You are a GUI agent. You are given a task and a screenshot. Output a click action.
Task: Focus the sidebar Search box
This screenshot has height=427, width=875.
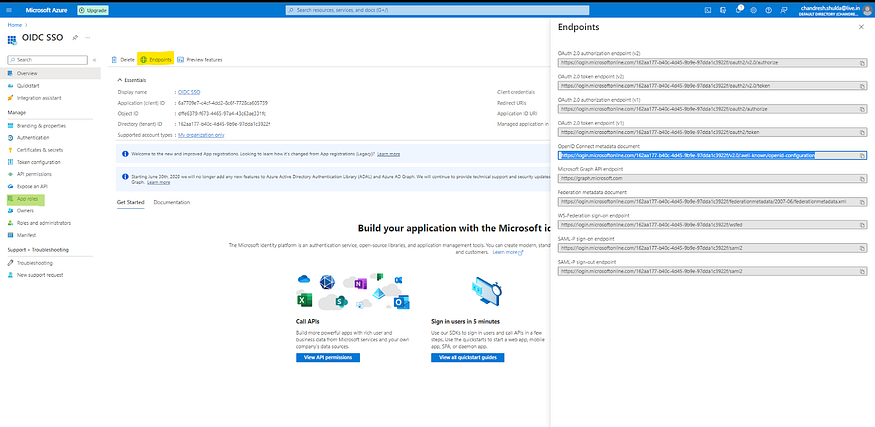point(47,60)
